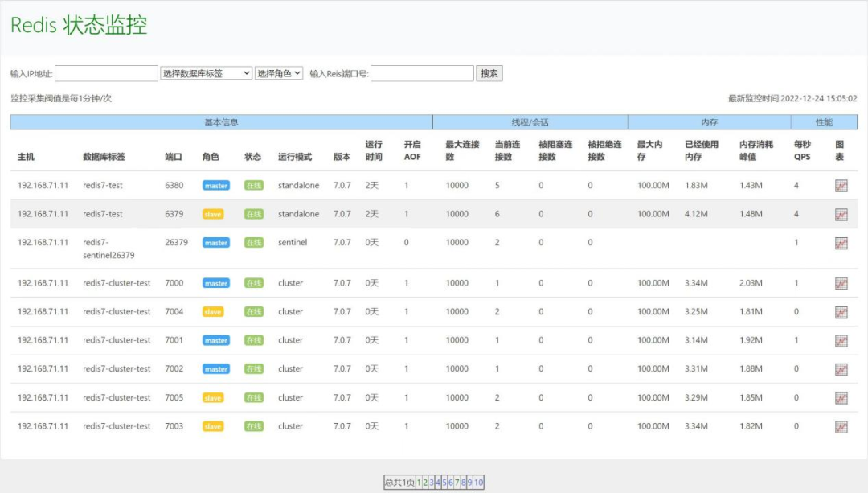Open the performance chart for port 6380
Image resolution: width=868 pixels, height=493 pixels.
pos(842,185)
